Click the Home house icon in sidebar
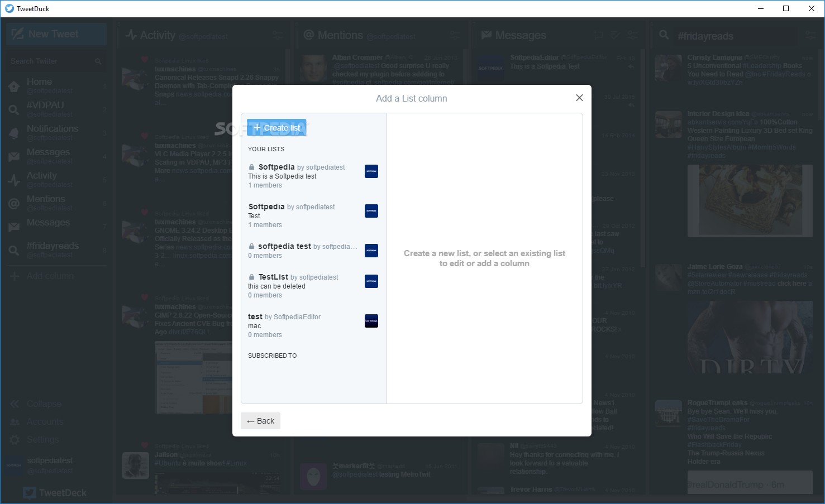 click(14, 87)
